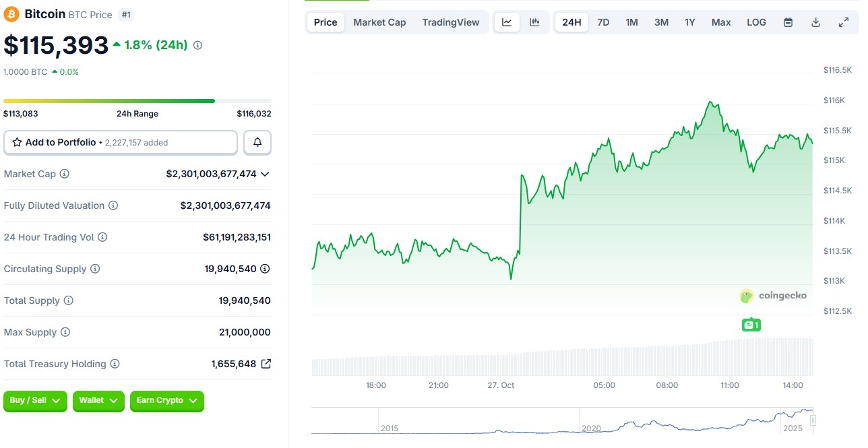868x448 pixels.
Task: Click the line chart view icon
Action: 507,22
